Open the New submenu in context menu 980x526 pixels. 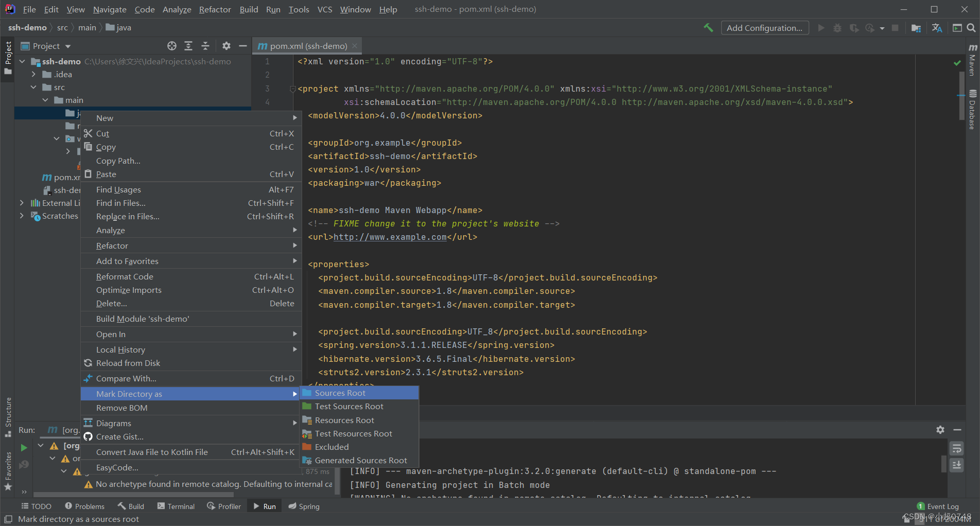191,118
